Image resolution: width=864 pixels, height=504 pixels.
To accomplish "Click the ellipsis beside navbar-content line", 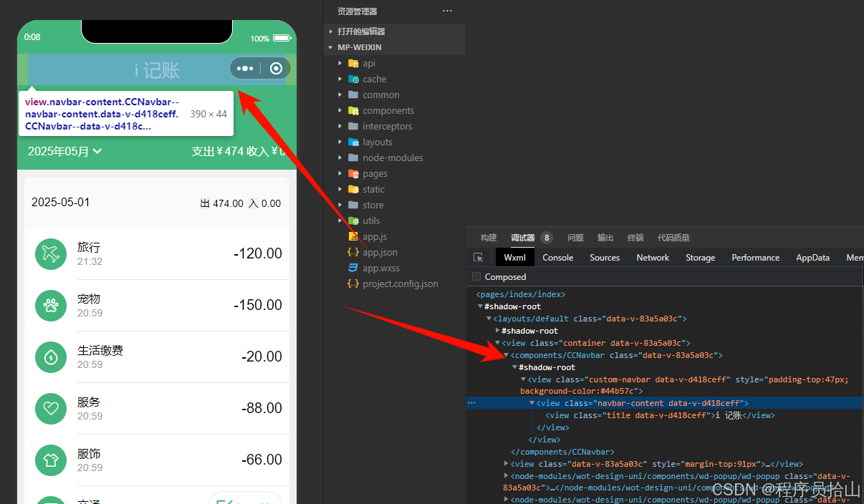I will (x=471, y=403).
